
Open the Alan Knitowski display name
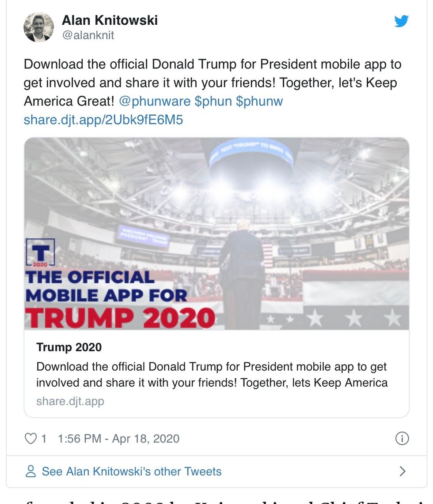(x=110, y=20)
